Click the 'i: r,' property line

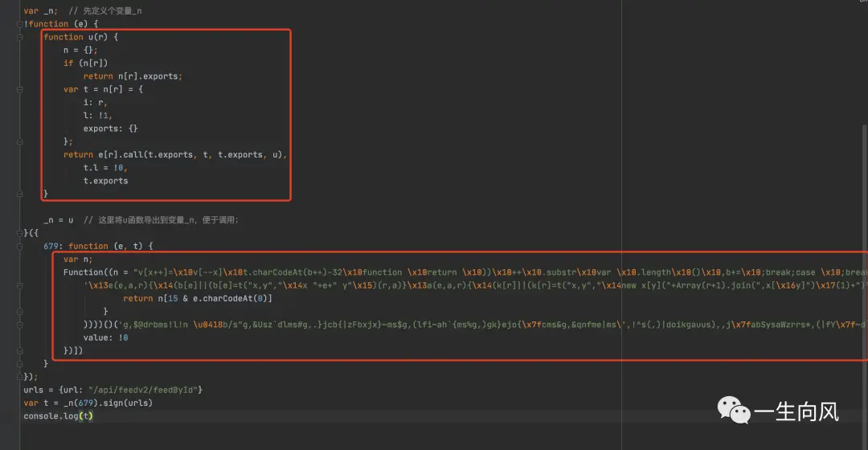(x=95, y=102)
